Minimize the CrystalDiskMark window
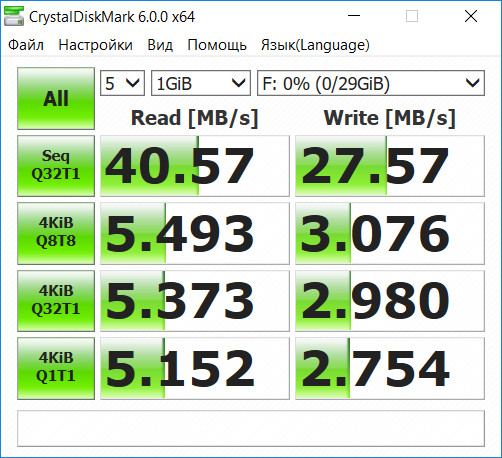502x458 pixels. tap(354, 16)
